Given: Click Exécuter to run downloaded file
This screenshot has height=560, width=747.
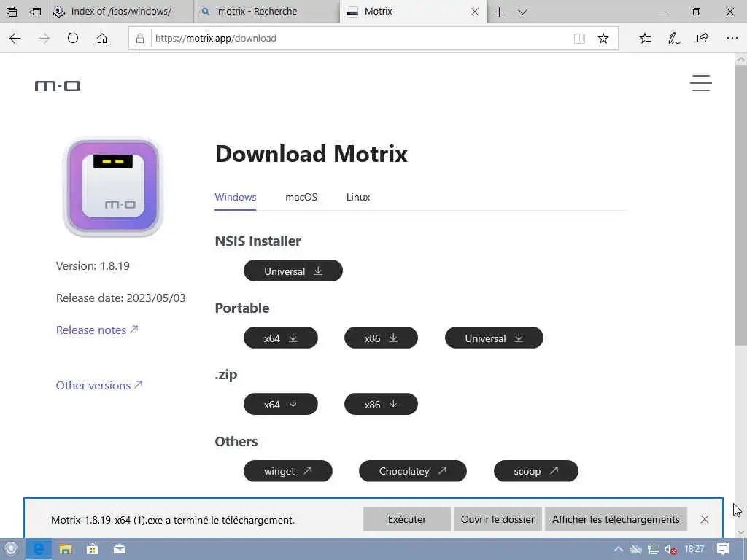Looking at the screenshot, I should click(407, 519).
